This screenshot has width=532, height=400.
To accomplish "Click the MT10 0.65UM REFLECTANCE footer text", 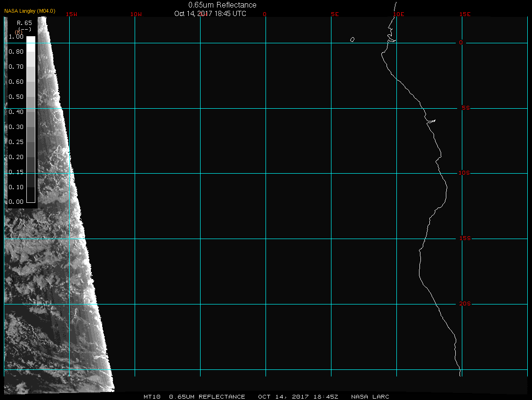I will [194, 397].
